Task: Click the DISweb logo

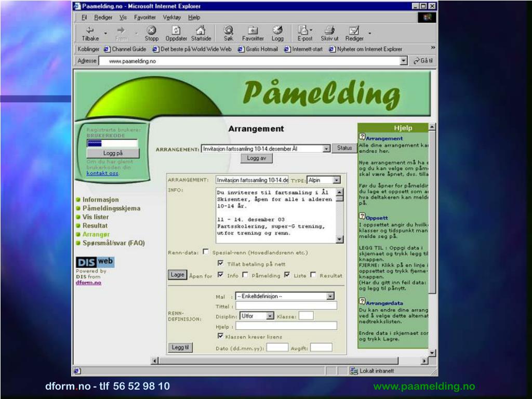Action: [x=95, y=262]
